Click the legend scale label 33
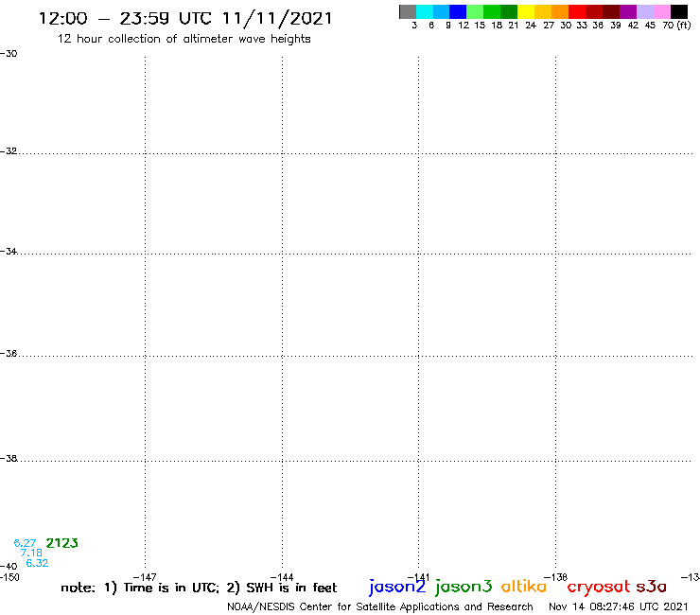The image size is (700, 615). (581, 25)
